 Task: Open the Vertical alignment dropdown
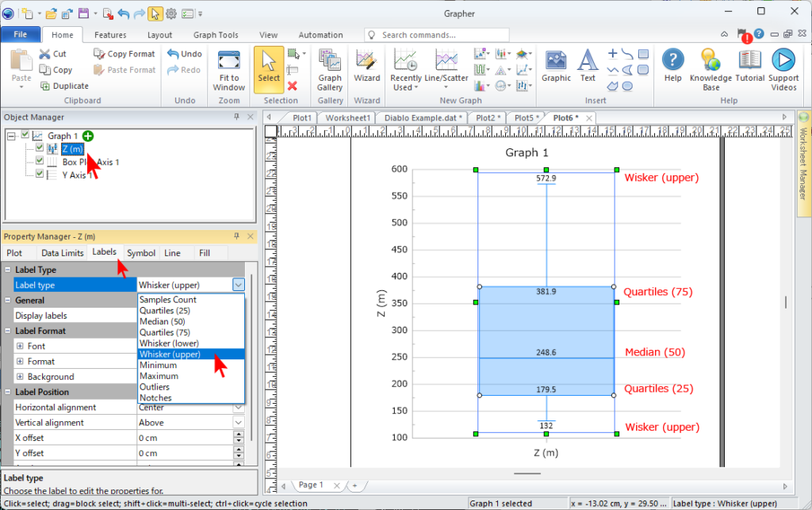click(x=239, y=423)
